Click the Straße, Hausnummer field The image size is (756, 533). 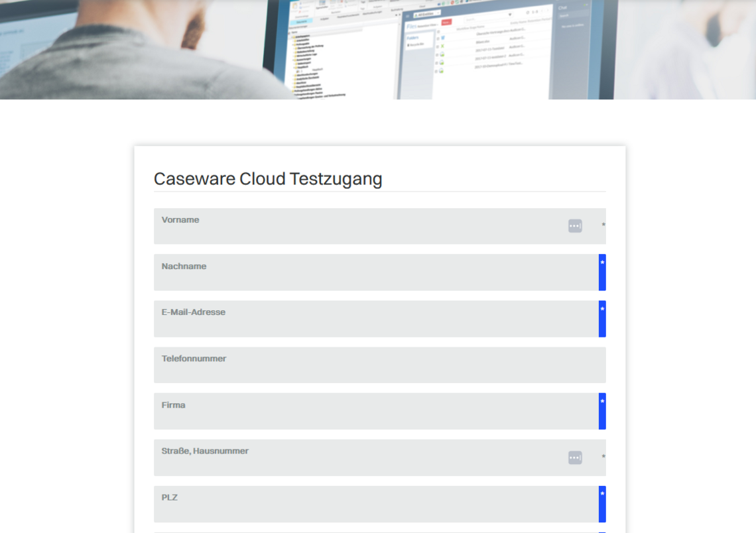[379, 457]
